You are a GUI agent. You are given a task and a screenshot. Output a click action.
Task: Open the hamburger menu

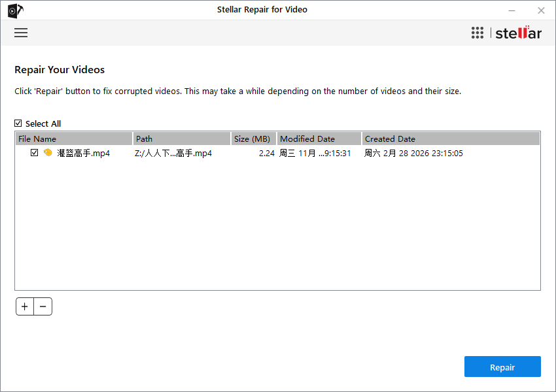(21, 33)
